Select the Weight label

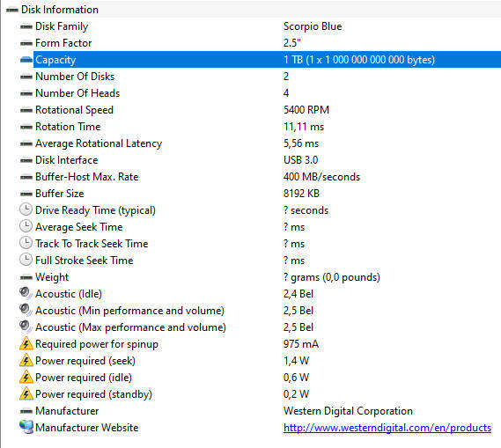tap(52, 277)
